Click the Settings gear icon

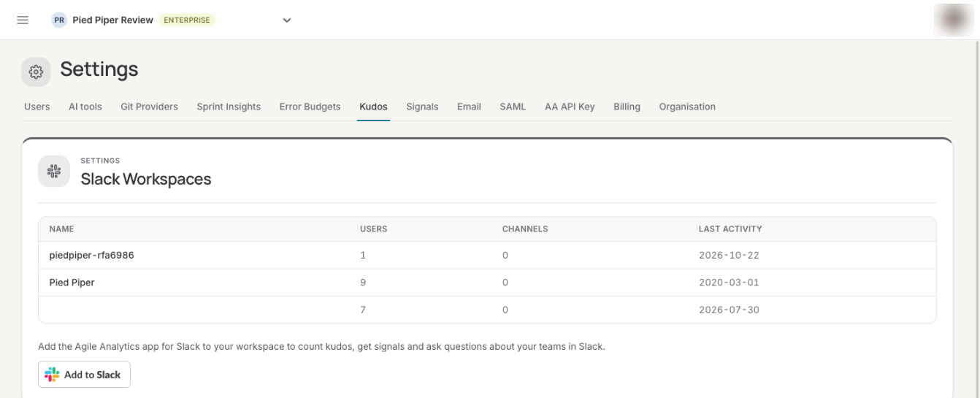(x=36, y=72)
